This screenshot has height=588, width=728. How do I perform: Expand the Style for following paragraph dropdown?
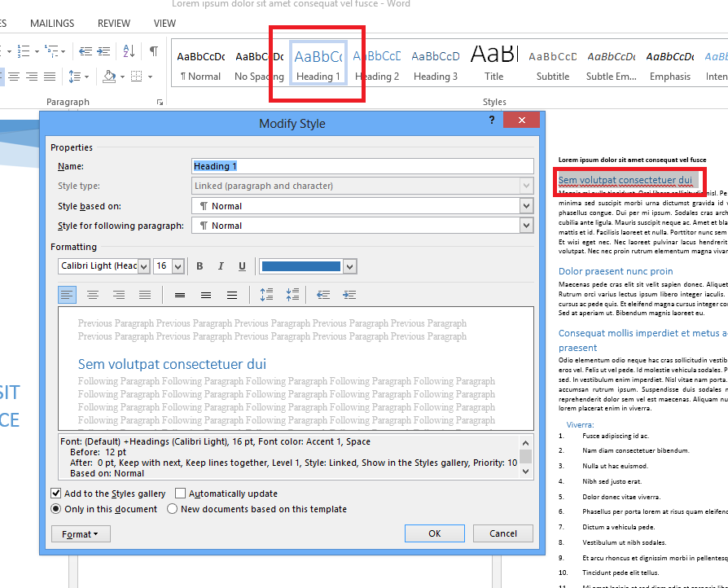526,226
